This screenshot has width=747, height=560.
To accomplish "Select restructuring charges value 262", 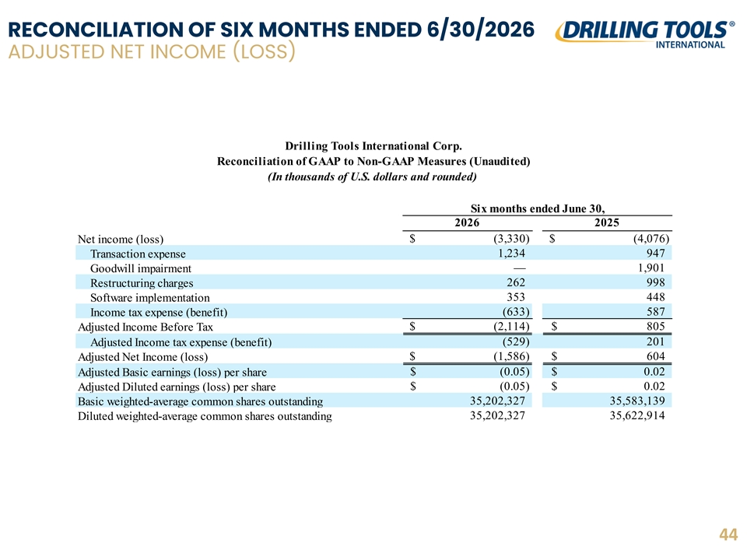I will pyautogui.click(x=516, y=282).
